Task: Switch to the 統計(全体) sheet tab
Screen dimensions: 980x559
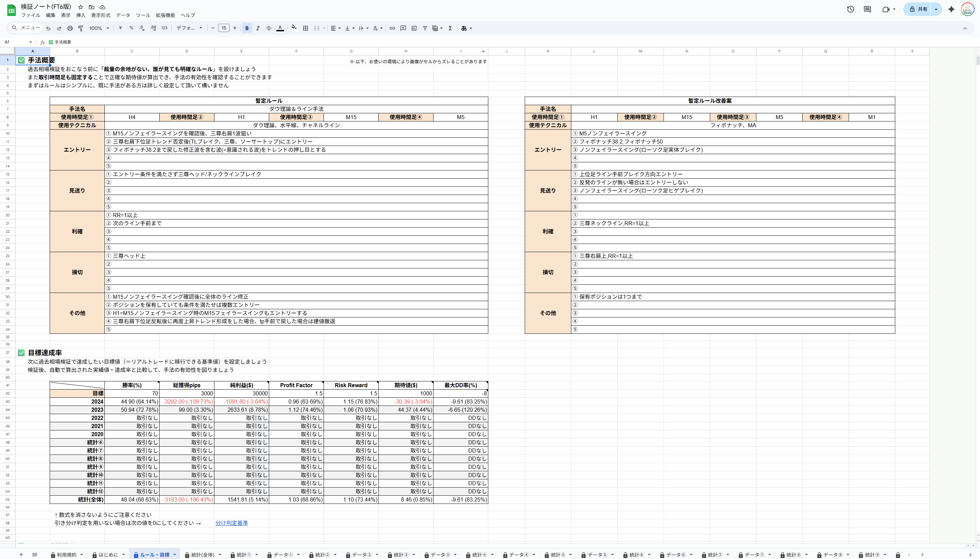Action: coord(203,555)
